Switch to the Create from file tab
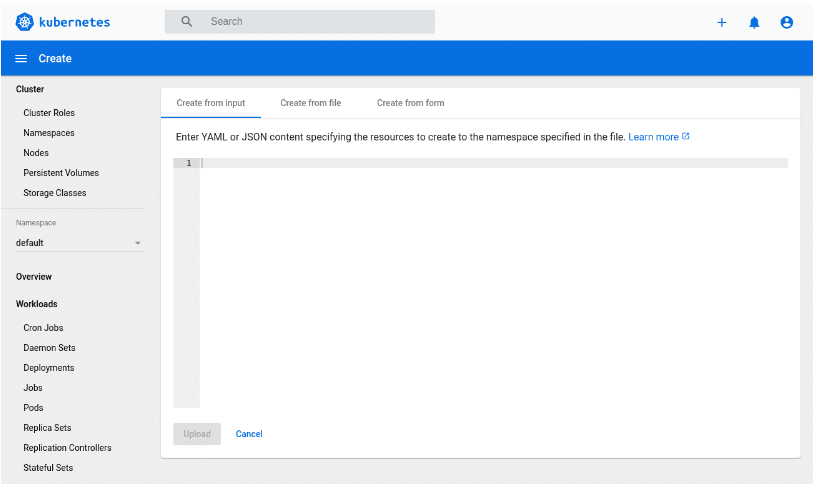This screenshot has width=815, height=487. point(311,103)
